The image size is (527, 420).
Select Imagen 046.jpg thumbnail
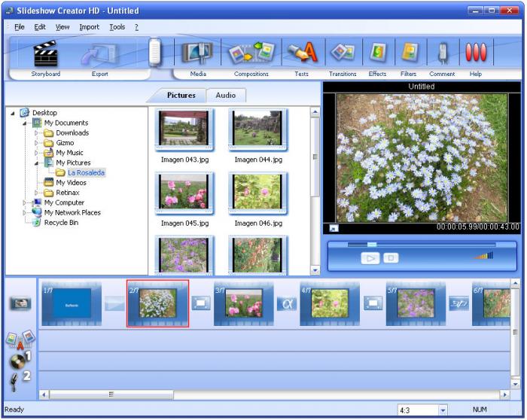pyautogui.click(x=258, y=193)
